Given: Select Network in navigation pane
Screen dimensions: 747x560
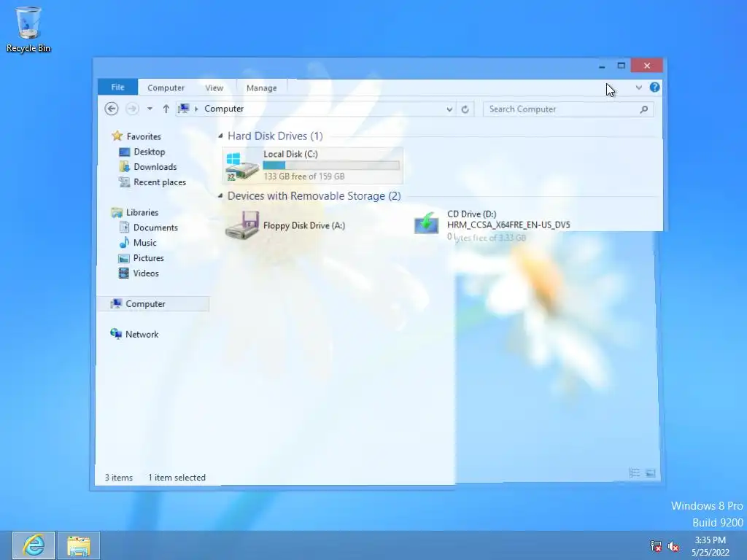Looking at the screenshot, I should point(142,334).
